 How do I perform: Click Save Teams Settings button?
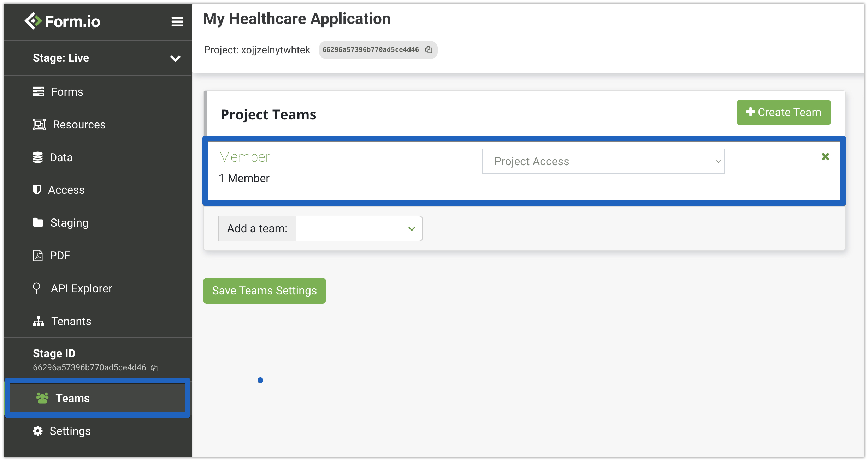click(x=264, y=291)
